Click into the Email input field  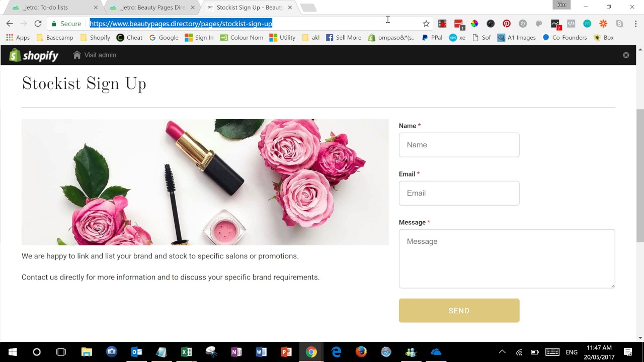point(459,193)
